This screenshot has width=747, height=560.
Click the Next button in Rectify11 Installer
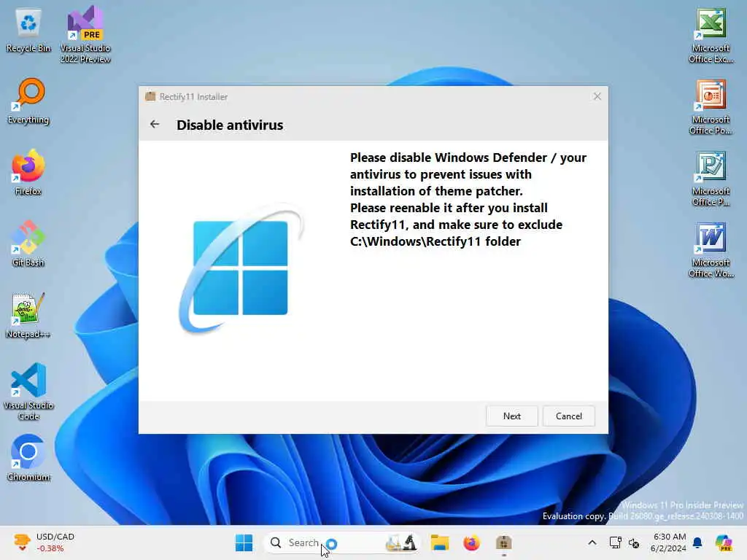click(511, 416)
